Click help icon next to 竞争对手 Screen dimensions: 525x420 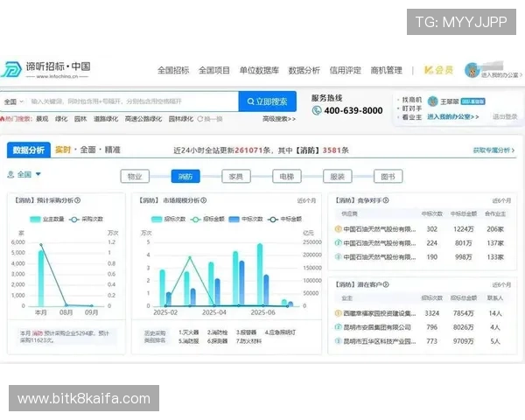pos(386,200)
